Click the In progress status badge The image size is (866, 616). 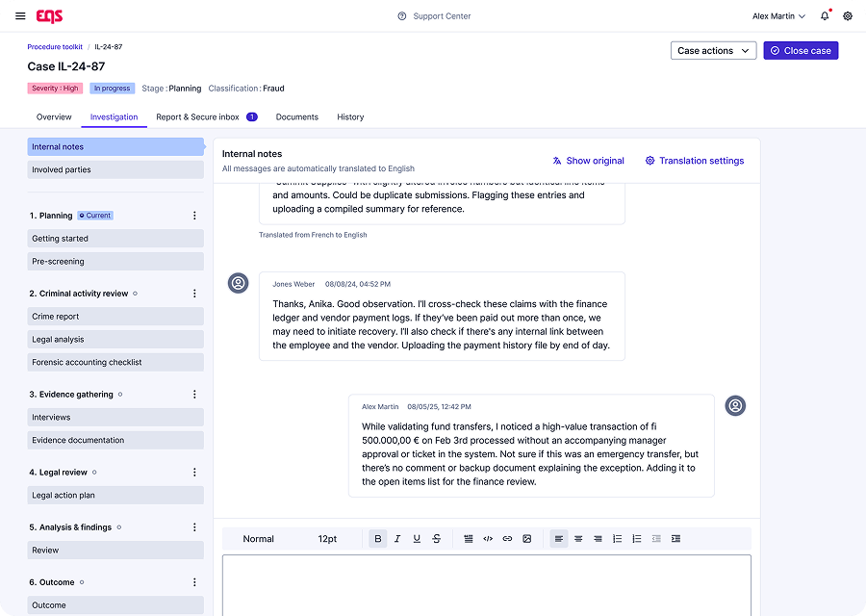tap(113, 89)
